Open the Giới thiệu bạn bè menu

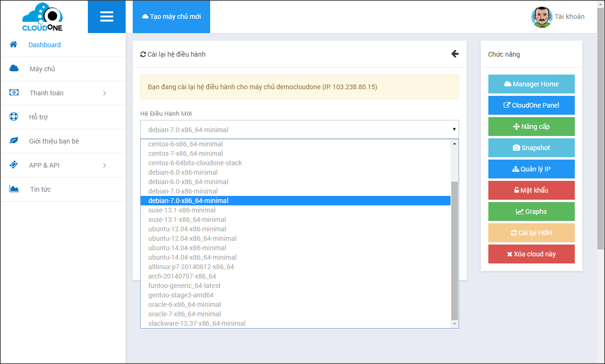54,141
